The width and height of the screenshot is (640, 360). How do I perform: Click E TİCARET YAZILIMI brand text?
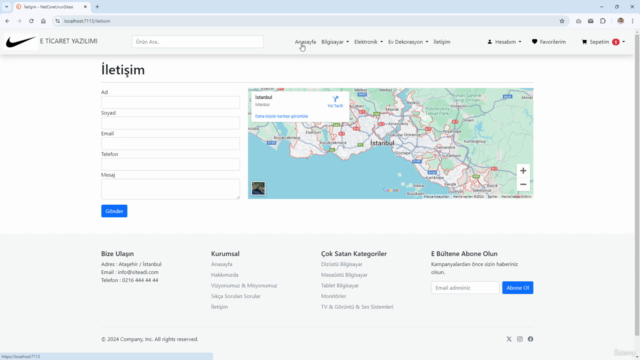[x=69, y=41]
